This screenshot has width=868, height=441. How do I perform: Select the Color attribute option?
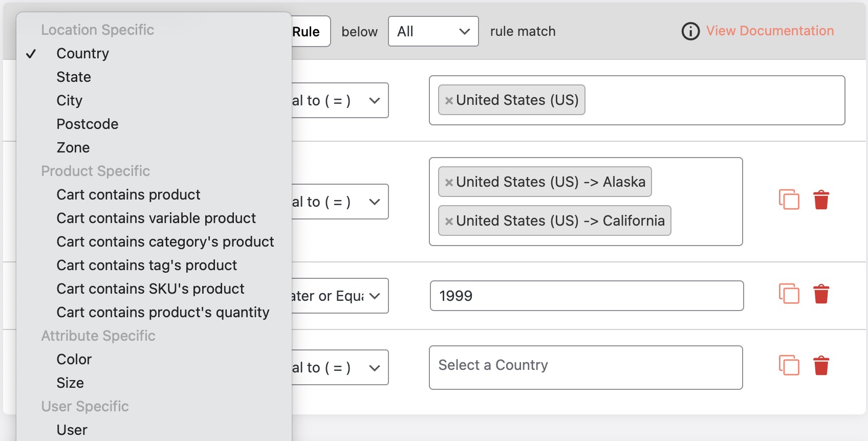point(74,359)
